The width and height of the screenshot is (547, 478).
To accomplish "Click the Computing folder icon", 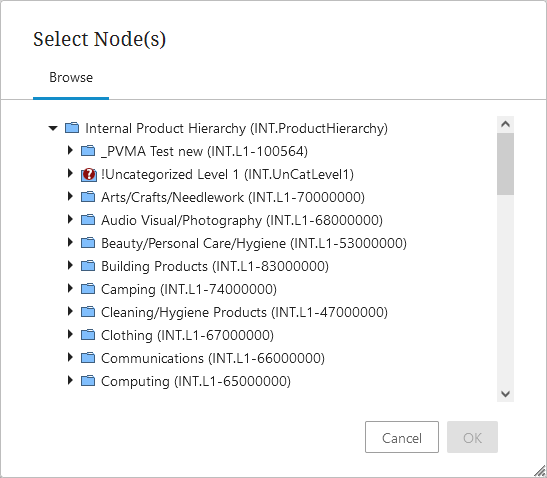I will [88, 381].
